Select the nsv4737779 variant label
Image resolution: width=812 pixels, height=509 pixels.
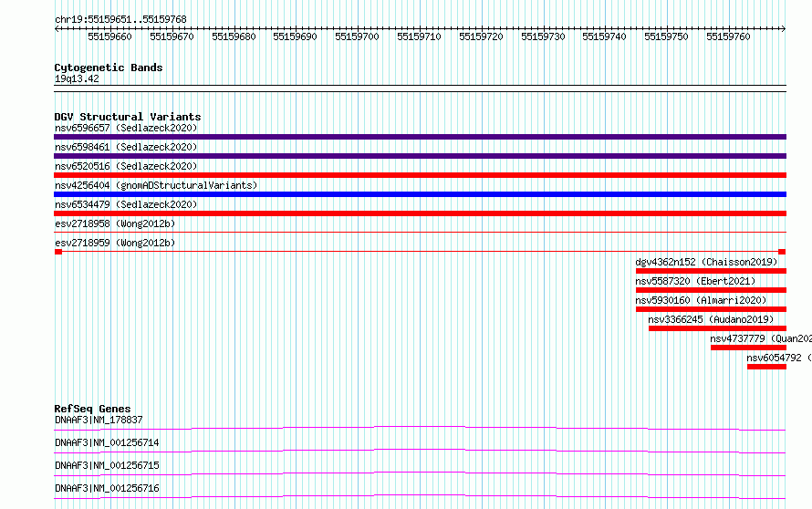click(x=760, y=338)
